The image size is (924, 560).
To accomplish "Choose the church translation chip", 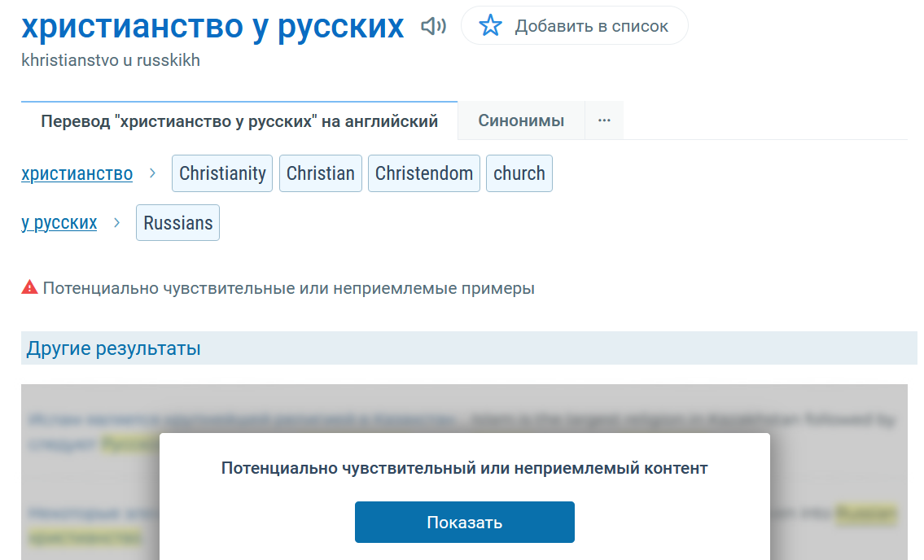I will point(519,173).
